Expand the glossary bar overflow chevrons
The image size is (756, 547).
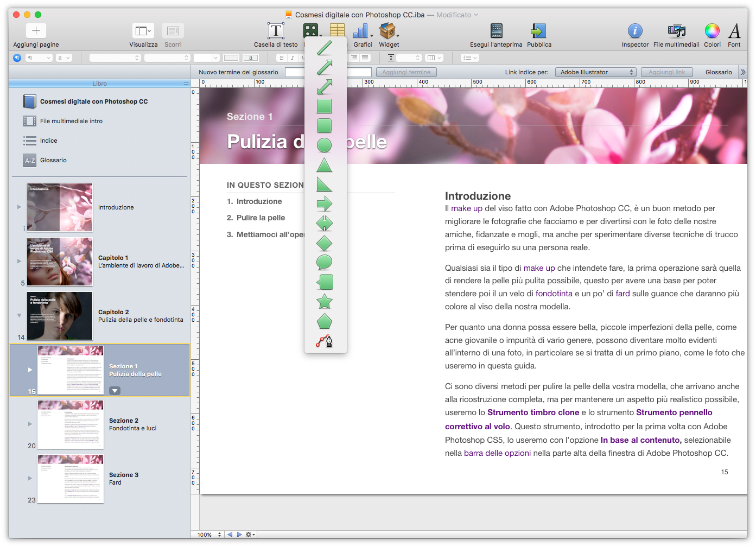point(743,72)
